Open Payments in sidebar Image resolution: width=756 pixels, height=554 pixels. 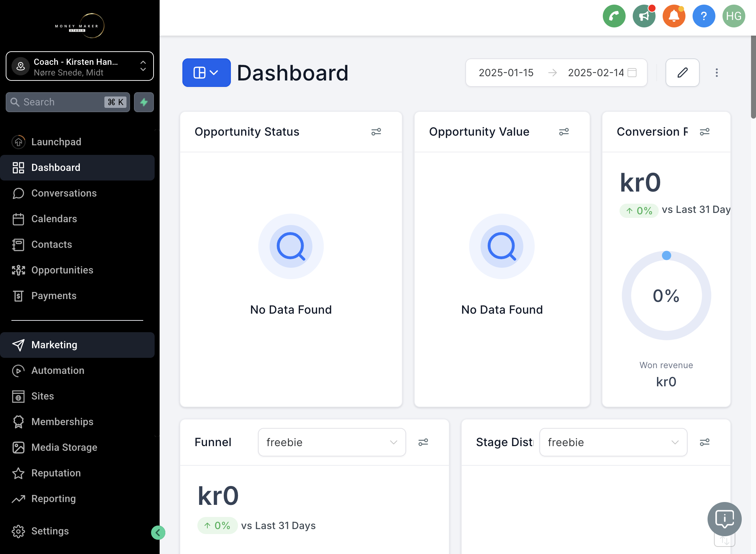[77, 296]
